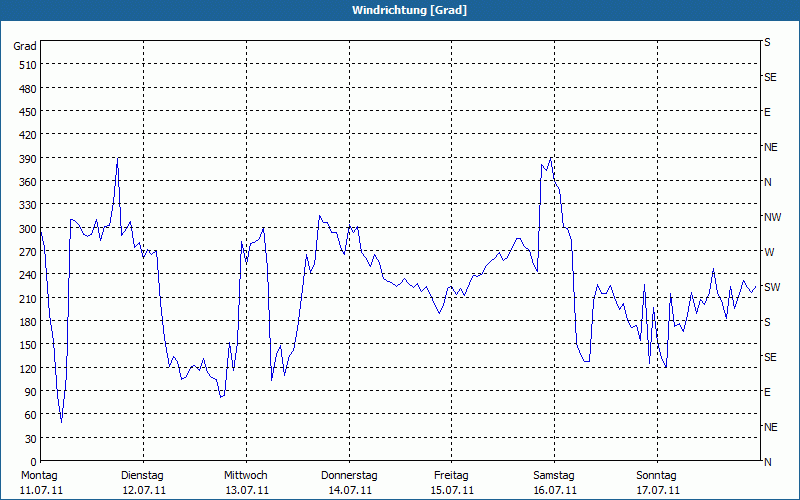The width and height of the screenshot is (800, 500).
Task: Select the W compass direction label
Action: click(769, 252)
